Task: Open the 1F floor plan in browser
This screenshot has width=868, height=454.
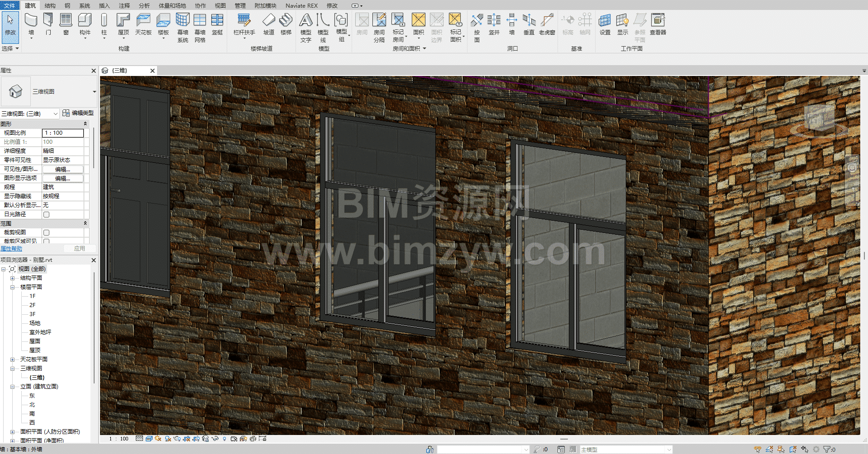Action: [x=32, y=296]
